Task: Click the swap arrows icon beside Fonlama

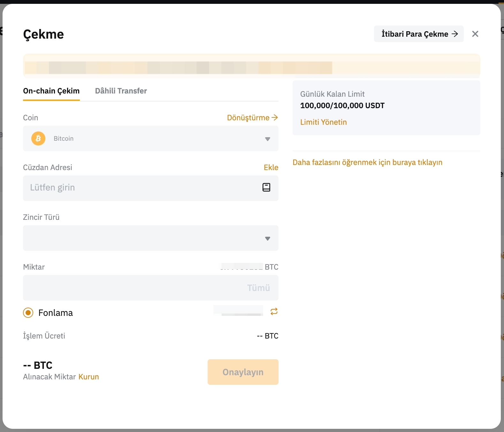Action: (x=274, y=311)
